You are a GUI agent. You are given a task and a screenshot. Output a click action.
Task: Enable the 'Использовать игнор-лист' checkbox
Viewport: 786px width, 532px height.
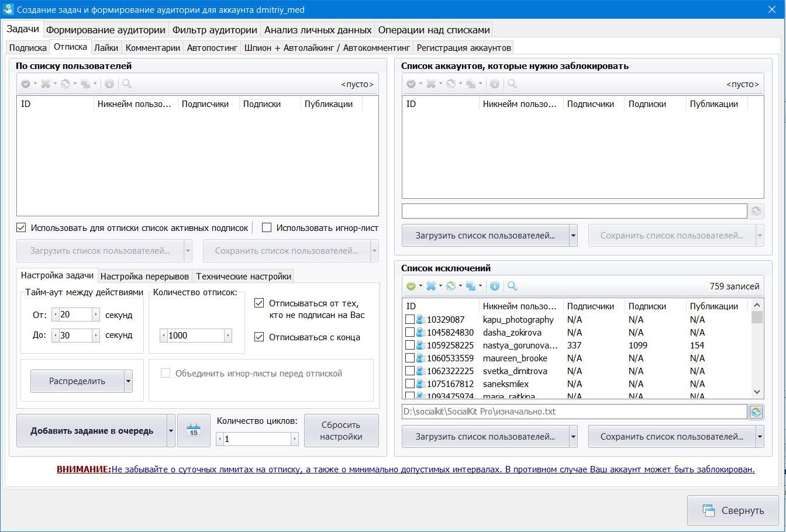click(267, 227)
